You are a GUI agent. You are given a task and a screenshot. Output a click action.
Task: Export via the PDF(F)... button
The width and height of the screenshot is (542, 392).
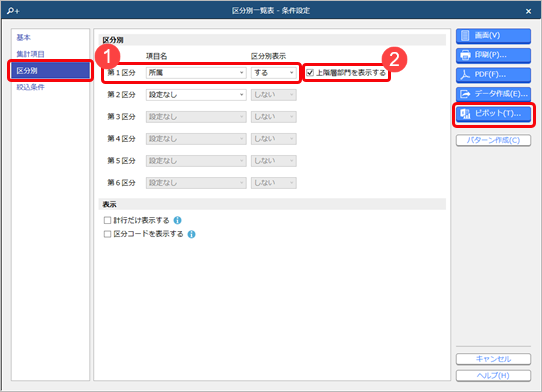coord(493,75)
